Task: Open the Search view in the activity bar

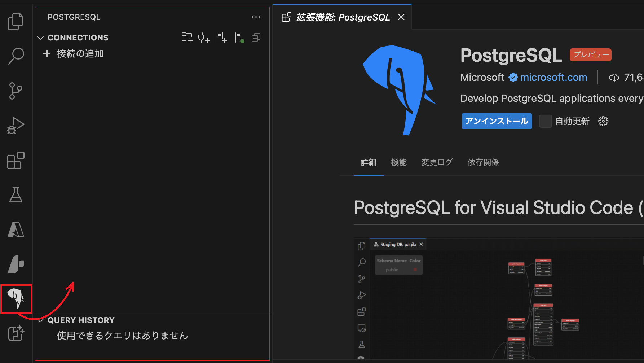Action: (x=16, y=56)
